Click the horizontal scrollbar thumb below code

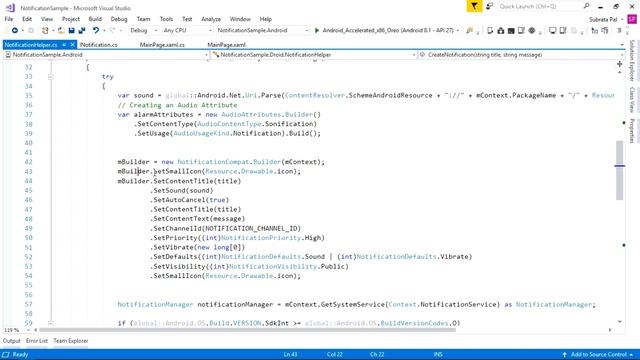pyautogui.click(x=247, y=330)
